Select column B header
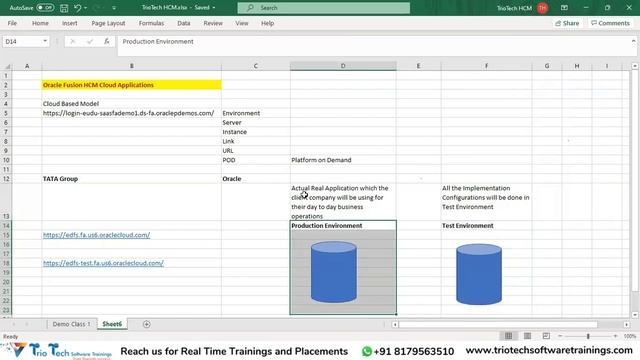This screenshot has height=360, width=640. pyautogui.click(x=131, y=66)
